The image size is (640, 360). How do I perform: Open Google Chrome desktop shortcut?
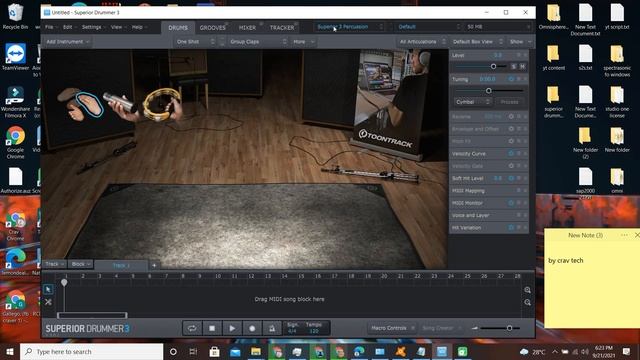[x=15, y=142]
